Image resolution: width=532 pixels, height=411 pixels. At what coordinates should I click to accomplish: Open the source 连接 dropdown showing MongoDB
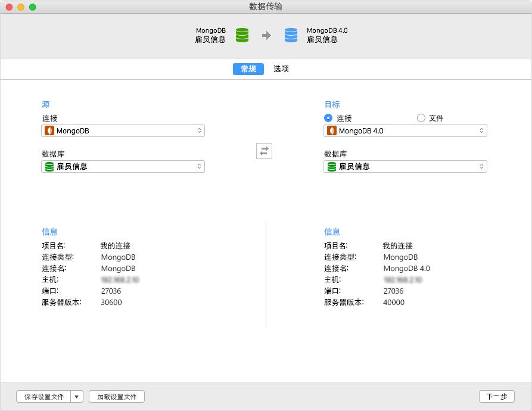point(122,130)
